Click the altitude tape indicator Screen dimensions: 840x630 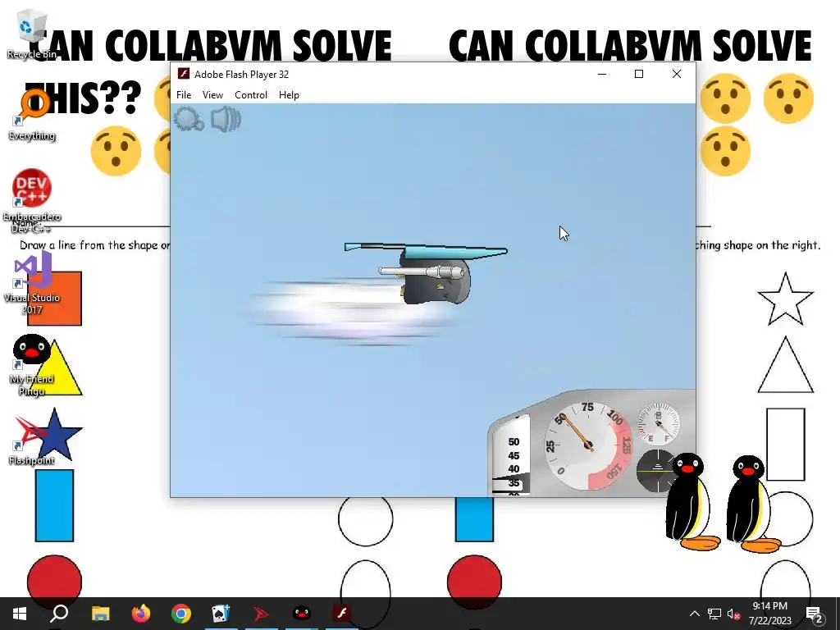[512, 455]
